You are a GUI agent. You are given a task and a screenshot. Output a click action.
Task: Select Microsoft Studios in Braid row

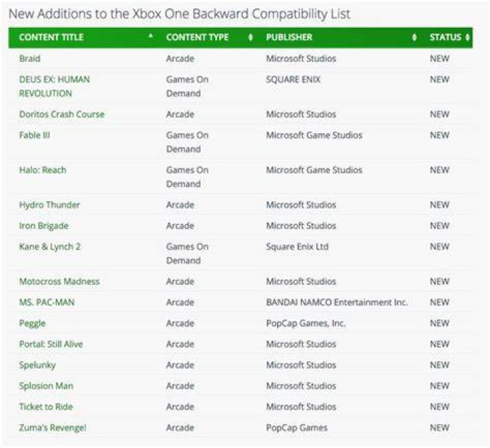tap(301, 58)
